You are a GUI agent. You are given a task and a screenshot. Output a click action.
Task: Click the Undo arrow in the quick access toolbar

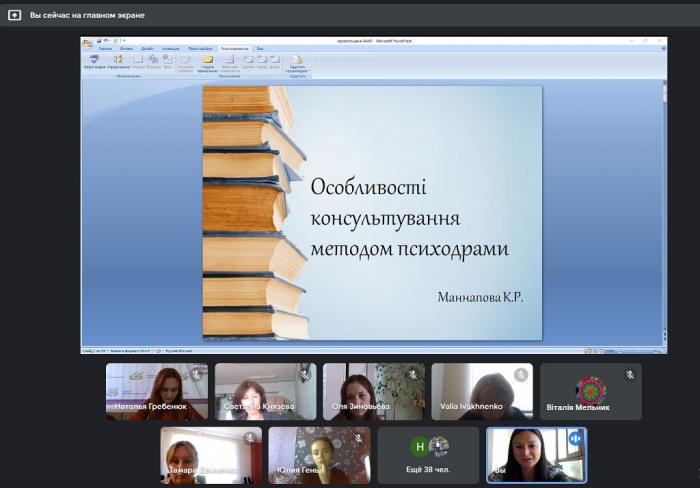106,41
